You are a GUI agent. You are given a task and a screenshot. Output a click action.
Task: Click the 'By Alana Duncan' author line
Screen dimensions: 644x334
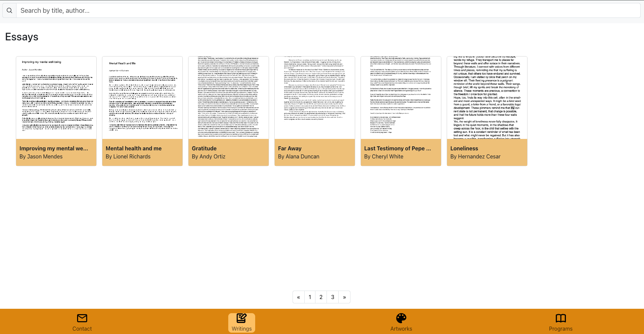299,156
